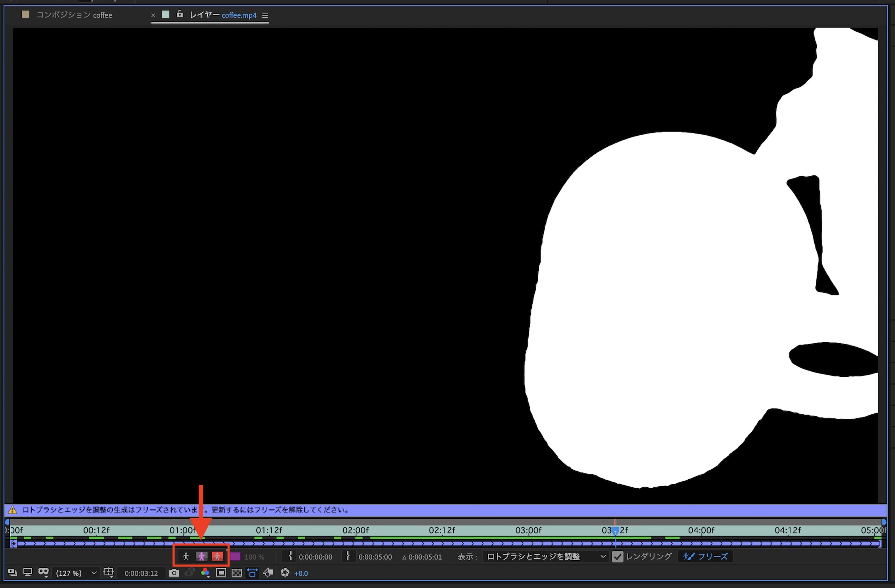Toggle Alpha Boundary view (purple figure icon)
Viewport: 895px width, 588px height.
(x=201, y=556)
